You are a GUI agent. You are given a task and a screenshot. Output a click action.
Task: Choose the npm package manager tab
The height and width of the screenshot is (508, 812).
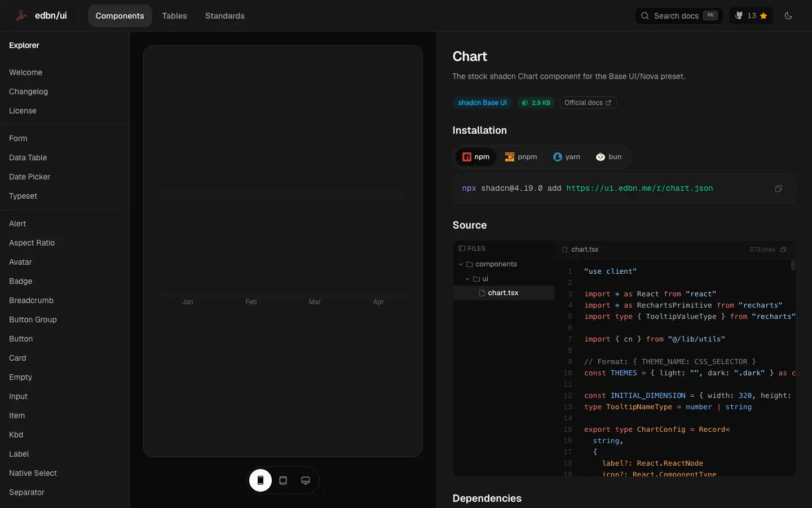tap(476, 157)
